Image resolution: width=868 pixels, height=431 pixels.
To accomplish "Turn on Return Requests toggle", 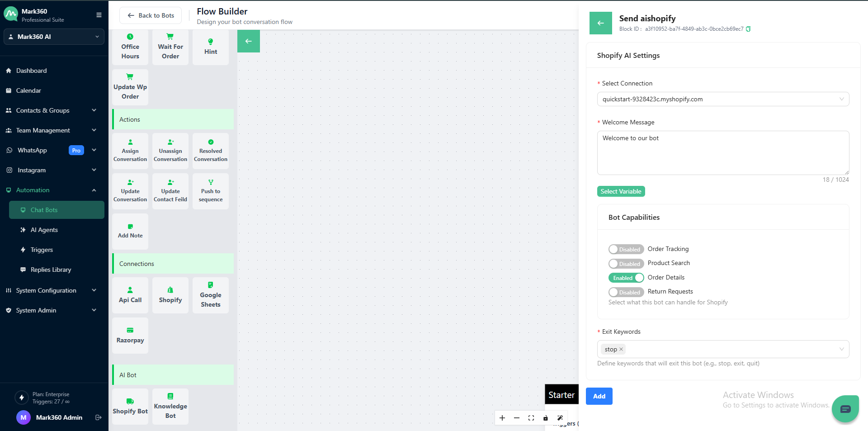I will coord(626,292).
